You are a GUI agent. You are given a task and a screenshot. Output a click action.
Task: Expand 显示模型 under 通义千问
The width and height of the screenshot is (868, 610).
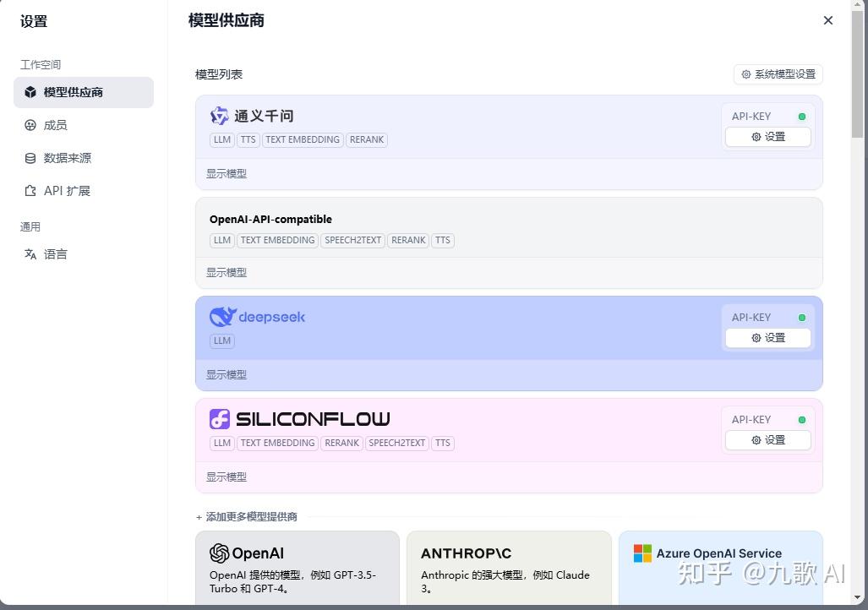pyautogui.click(x=226, y=172)
